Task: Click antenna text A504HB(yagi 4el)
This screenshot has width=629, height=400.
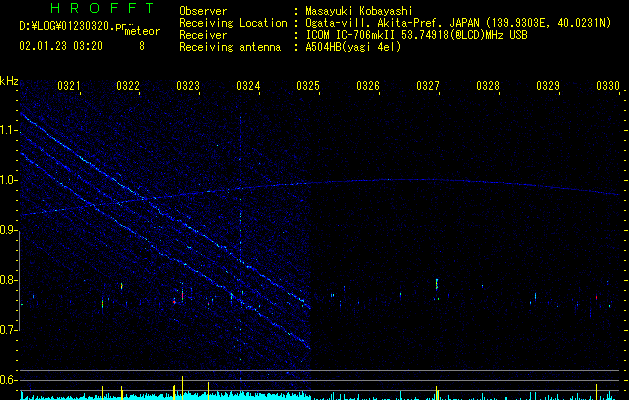Action: point(353,47)
